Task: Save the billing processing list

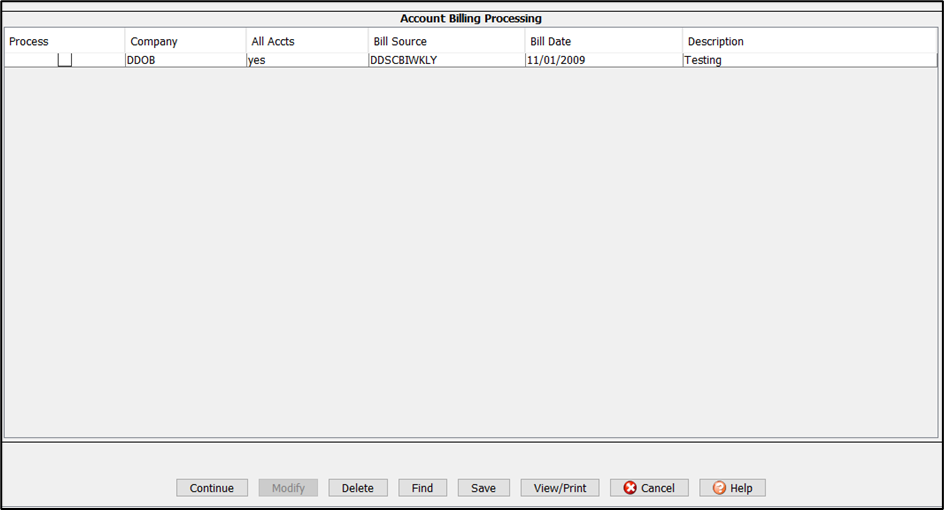Action: (483, 488)
